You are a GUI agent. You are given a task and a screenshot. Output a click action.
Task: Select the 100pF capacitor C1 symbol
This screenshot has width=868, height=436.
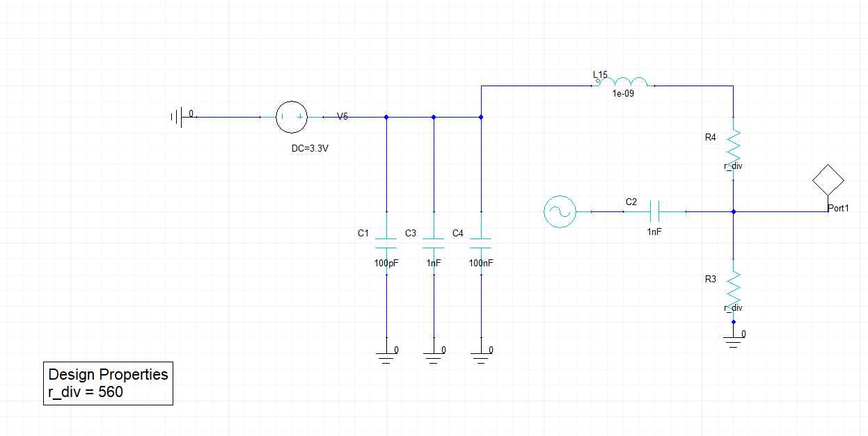[x=386, y=243]
